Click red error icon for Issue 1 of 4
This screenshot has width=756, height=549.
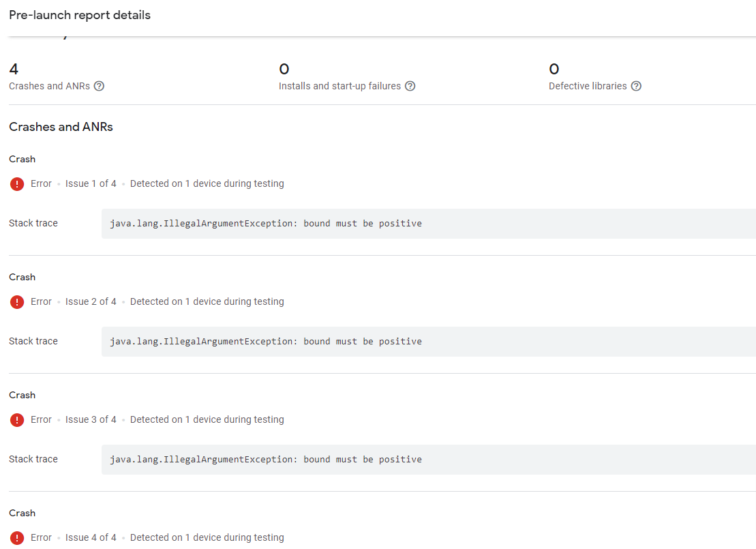(17, 184)
